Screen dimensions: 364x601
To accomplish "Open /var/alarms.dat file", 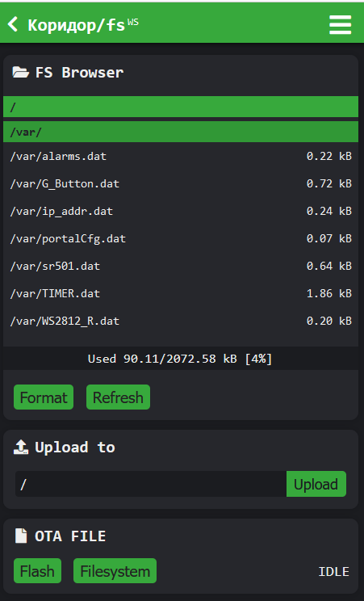I will (181, 157).
